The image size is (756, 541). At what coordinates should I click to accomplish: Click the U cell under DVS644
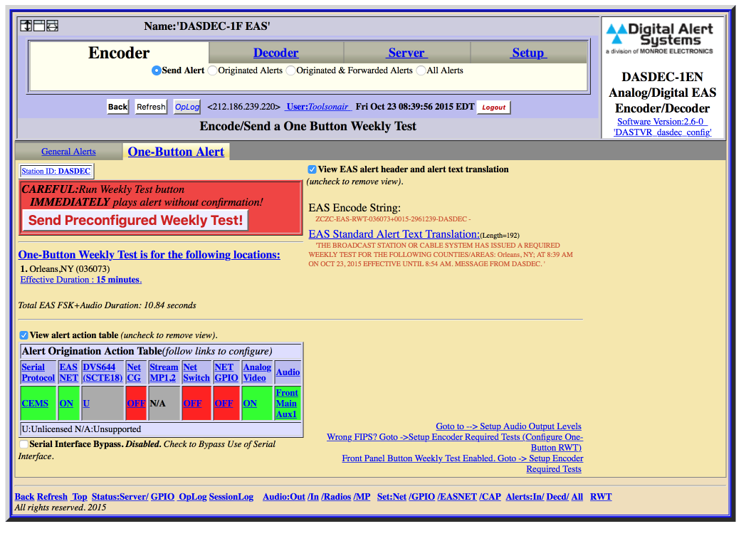103,403
